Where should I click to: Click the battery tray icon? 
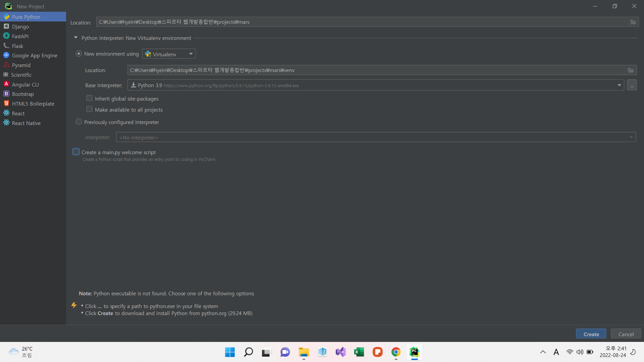pyautogui.click(x=590, y=352)
